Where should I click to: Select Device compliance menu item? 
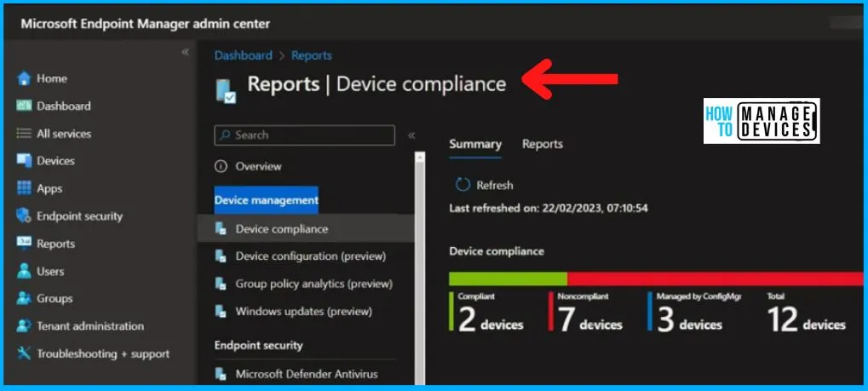tap(306, 229)
